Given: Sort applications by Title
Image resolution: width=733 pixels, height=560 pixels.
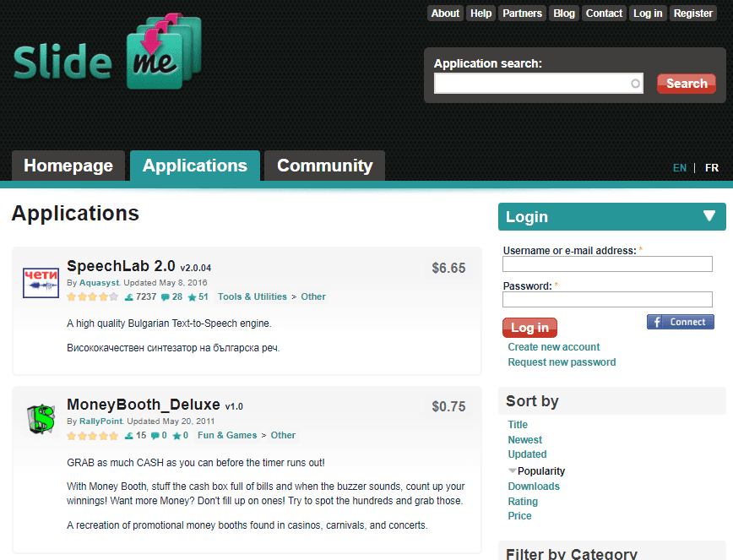Looking at the screenshot, I should pyautogui.click(x=518, y=425).
